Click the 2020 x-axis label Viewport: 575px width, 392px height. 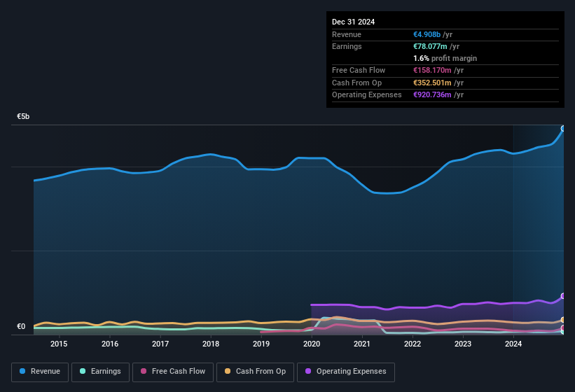click(312, 344)
